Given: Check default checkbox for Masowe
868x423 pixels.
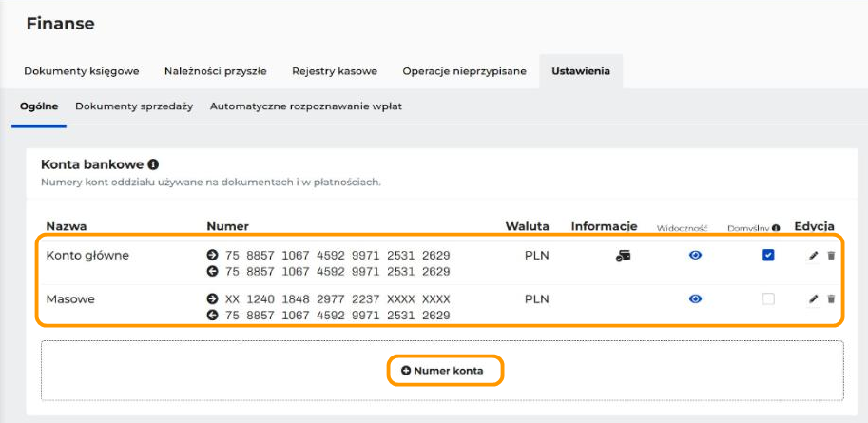Looking at the screenshot, I should [768, 299].
